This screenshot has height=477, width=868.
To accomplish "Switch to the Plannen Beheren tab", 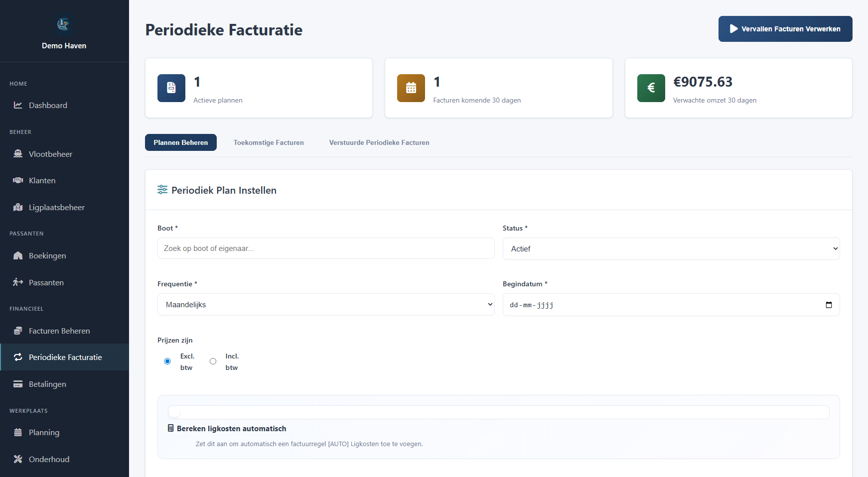I will coord(181,142).
